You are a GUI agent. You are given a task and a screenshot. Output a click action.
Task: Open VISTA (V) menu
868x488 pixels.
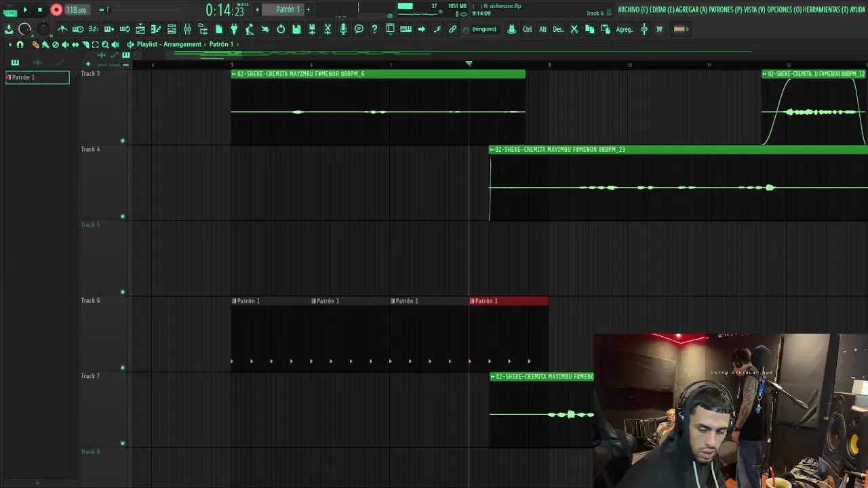754,9
